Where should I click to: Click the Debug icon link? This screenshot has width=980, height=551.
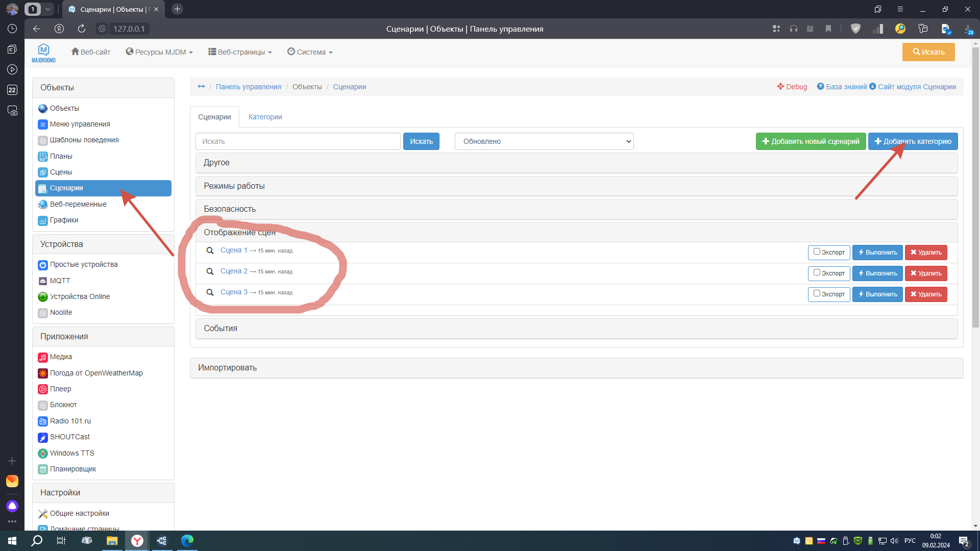780,87
